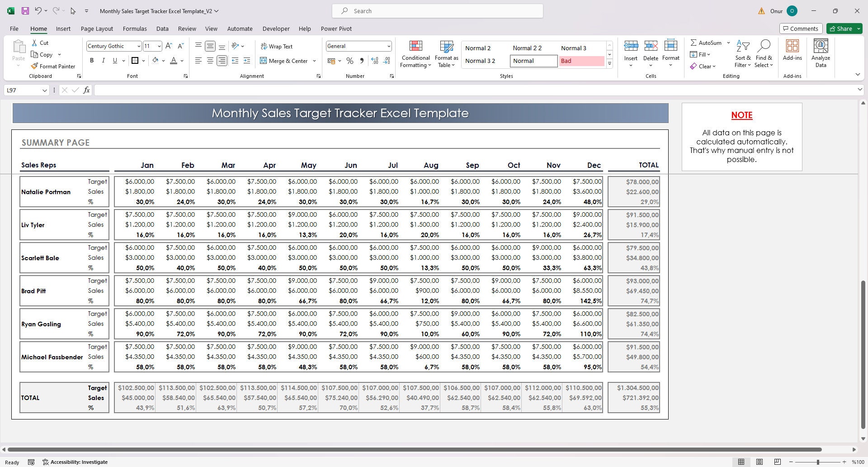This screenshot has height=467, width=868.
Task: Switch to the Formulas ribbon tab
Action: click(135, 29)
